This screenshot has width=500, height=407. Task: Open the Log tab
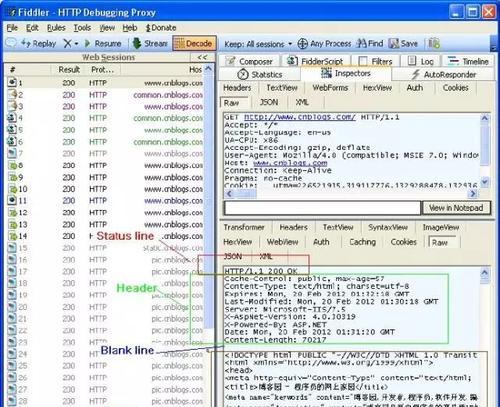421,61
